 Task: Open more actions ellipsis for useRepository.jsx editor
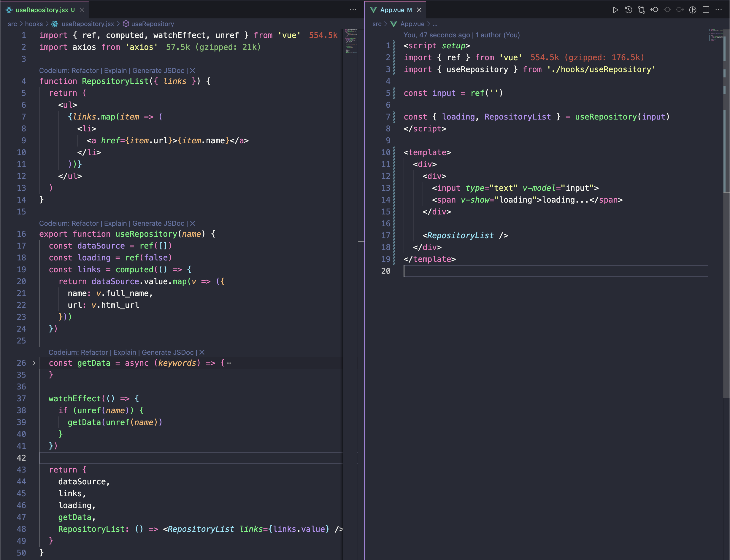(x=353, y=10)
